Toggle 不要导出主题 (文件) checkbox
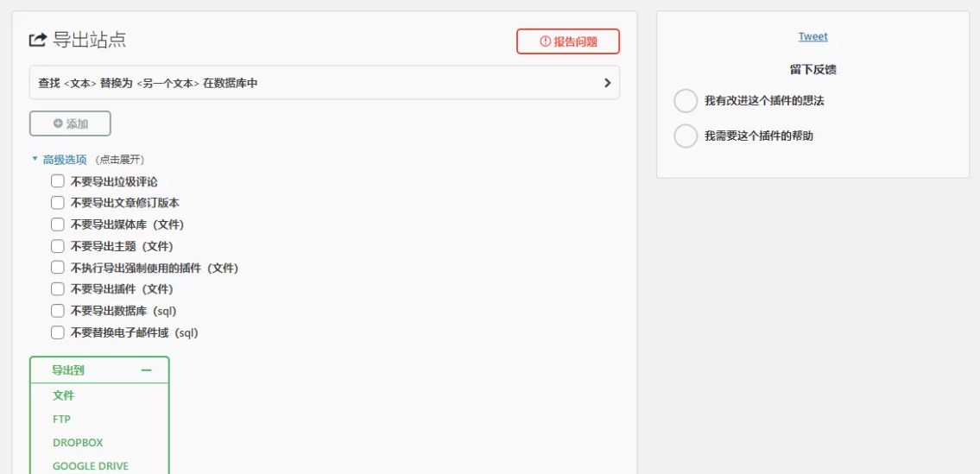 58,246
